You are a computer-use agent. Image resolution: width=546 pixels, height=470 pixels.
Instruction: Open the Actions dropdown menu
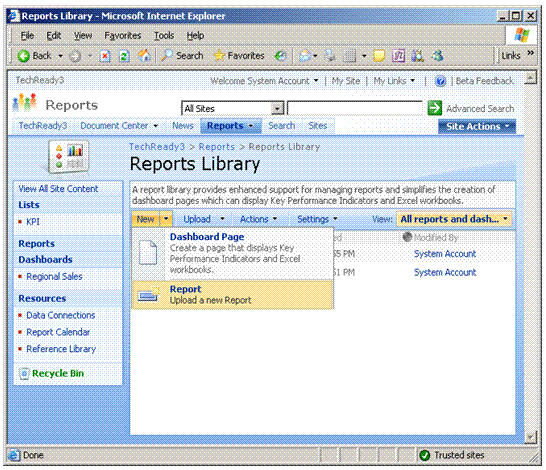pyautogui.click(x=259, y=219)
